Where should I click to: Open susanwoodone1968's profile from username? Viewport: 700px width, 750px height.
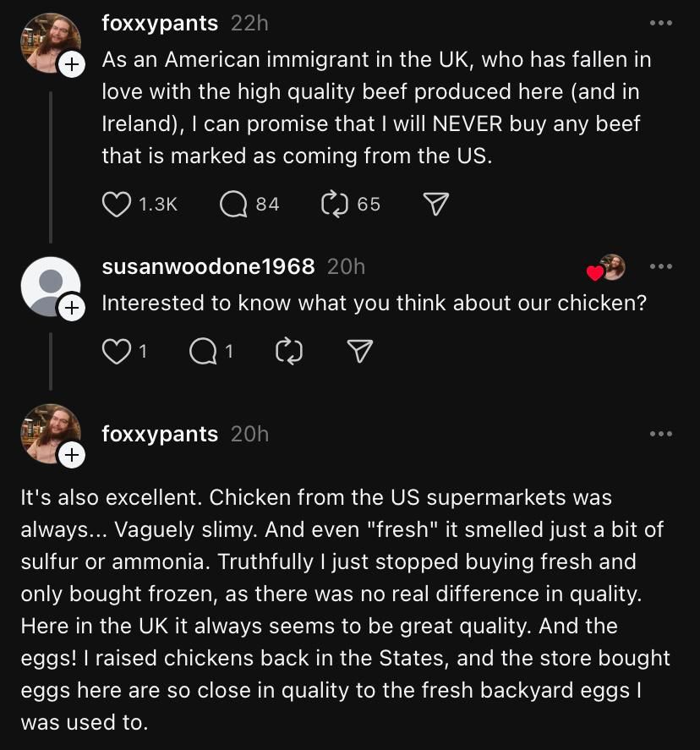click(209, 266)
